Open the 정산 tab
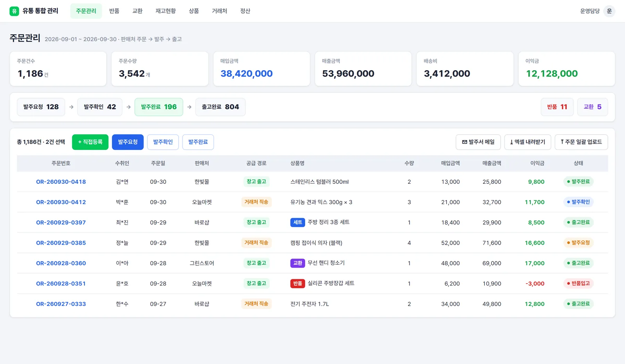The image size is (625, 364). pos(245,11)
